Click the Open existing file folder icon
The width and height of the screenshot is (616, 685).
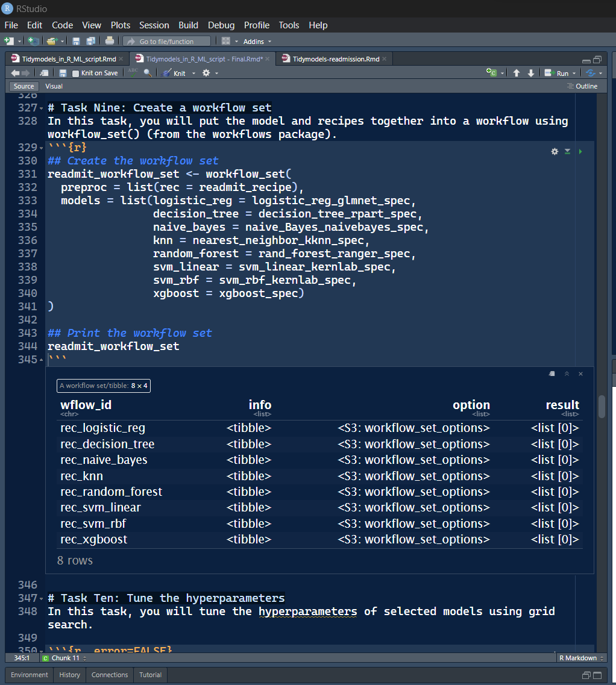52,41
